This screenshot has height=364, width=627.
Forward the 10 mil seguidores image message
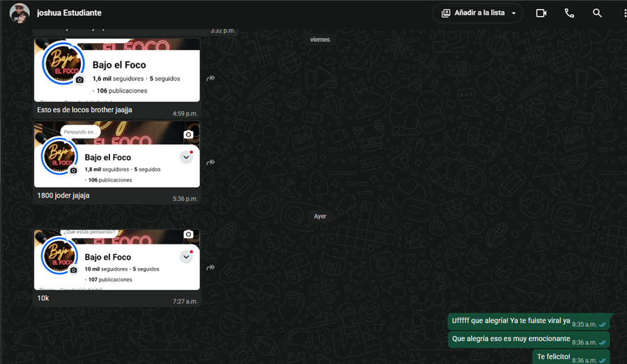coord(210,267)
